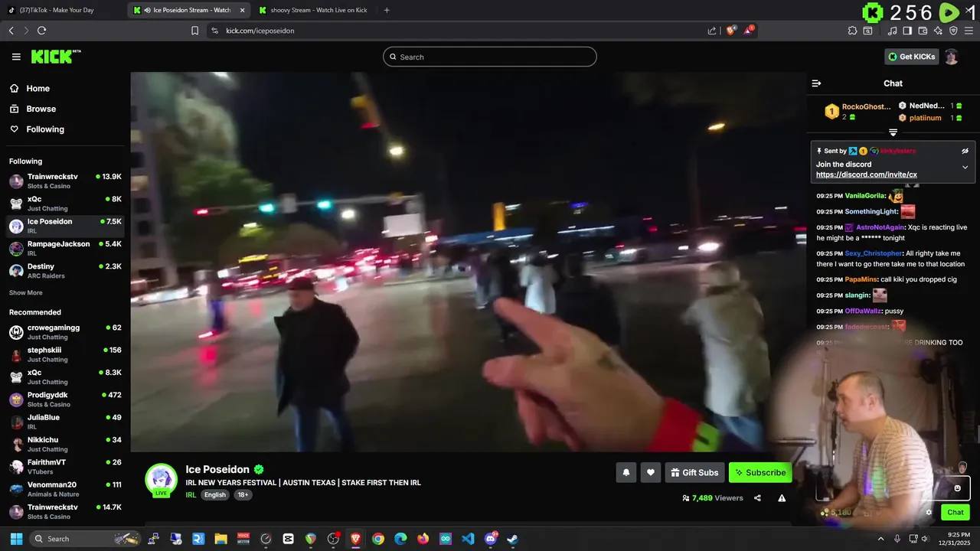Open Firefox from the taskbar
The image size is (980, 551).
(x=423, y=539)
